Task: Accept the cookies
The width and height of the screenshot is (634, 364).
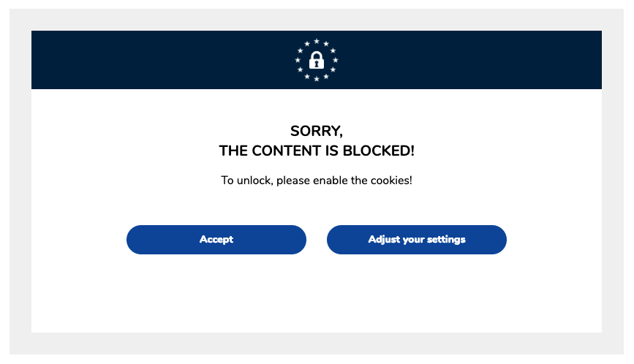Action: 216,240
